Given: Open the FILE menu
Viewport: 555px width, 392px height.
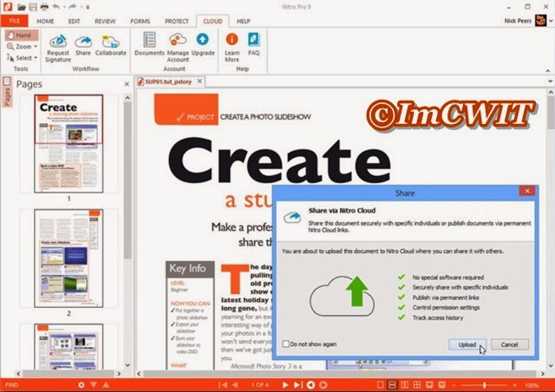Looking at the screenshot, I should [15, 21].
